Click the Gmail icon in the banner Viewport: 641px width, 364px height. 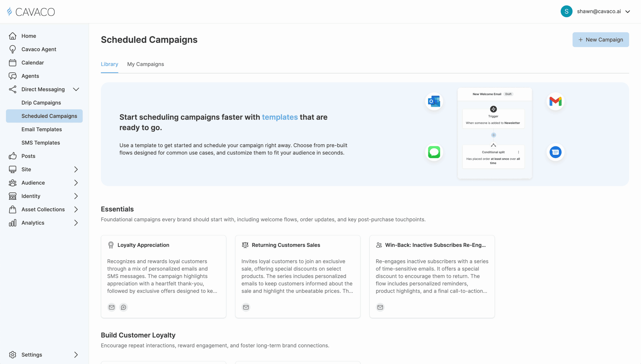coord(555,101)
